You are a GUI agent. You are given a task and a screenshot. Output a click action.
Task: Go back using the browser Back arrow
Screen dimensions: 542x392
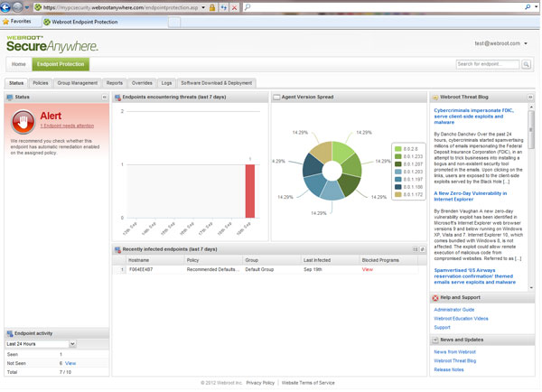tap(5, 7)
